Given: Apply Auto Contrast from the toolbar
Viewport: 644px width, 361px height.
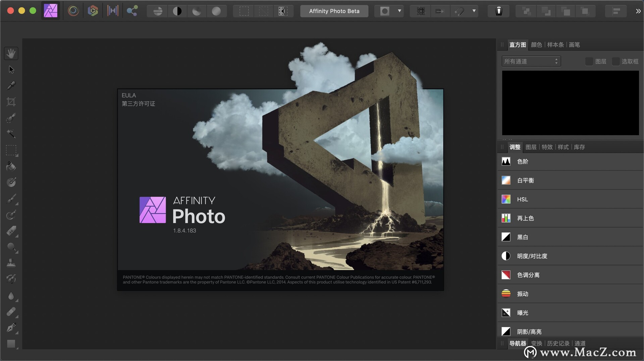Looking at the screenshot, I should pyautogui.click(x=177, y=11).
